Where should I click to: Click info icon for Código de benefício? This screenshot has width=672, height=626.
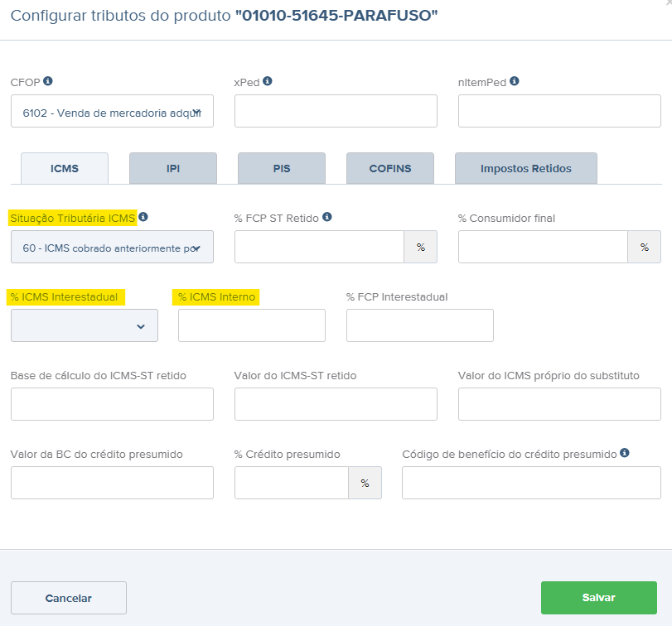pos(625,453)
